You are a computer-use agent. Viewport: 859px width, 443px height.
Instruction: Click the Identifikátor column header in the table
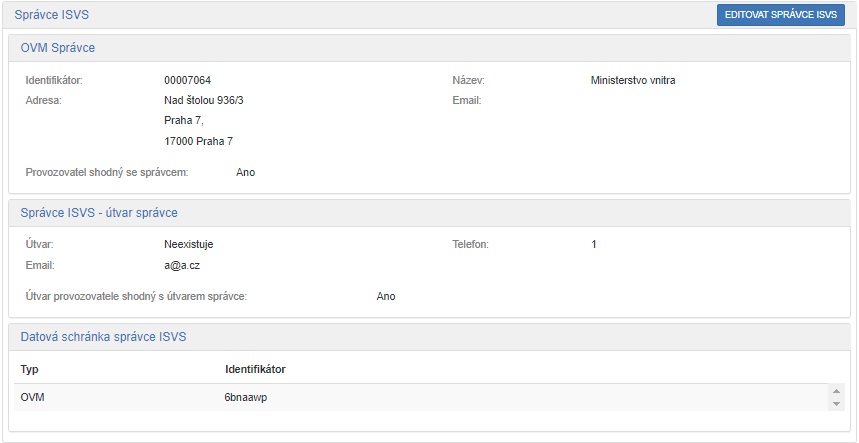pyautogui.click(x=255, y=369)
